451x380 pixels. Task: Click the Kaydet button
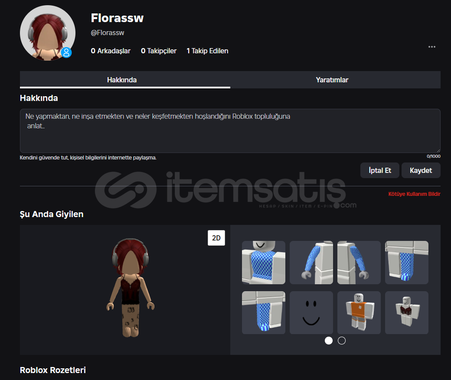(x=421, y=170)
